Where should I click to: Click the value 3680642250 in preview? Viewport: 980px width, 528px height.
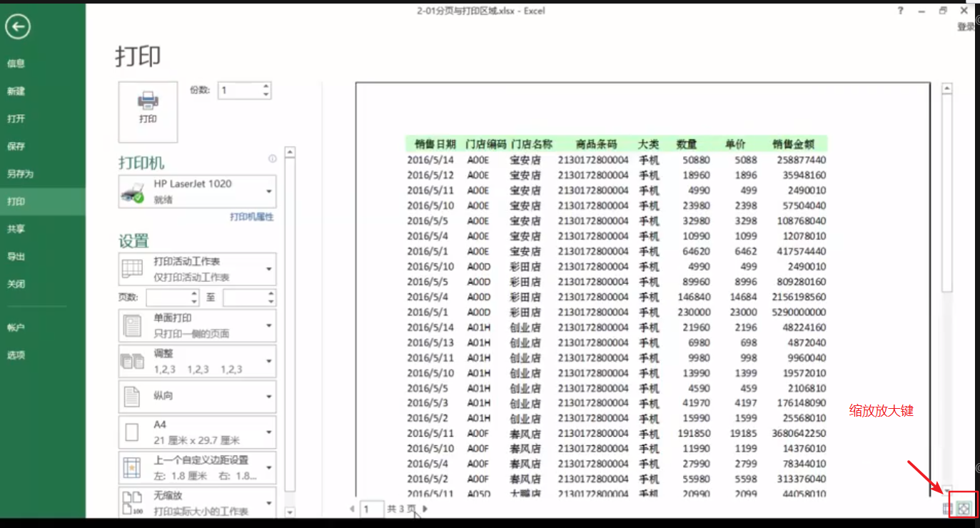pyautogui.click(x=799, y=434)
